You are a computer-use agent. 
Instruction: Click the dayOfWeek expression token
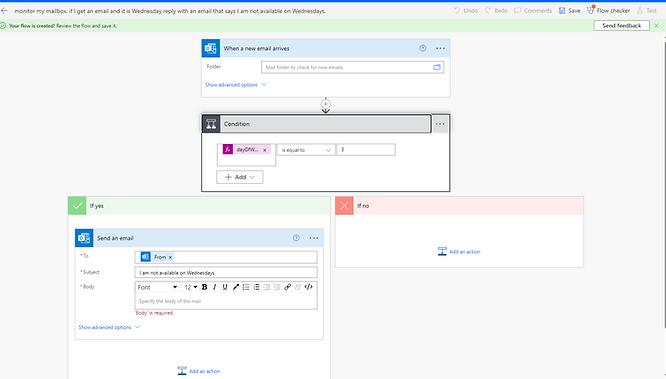(x=246, y=150)
